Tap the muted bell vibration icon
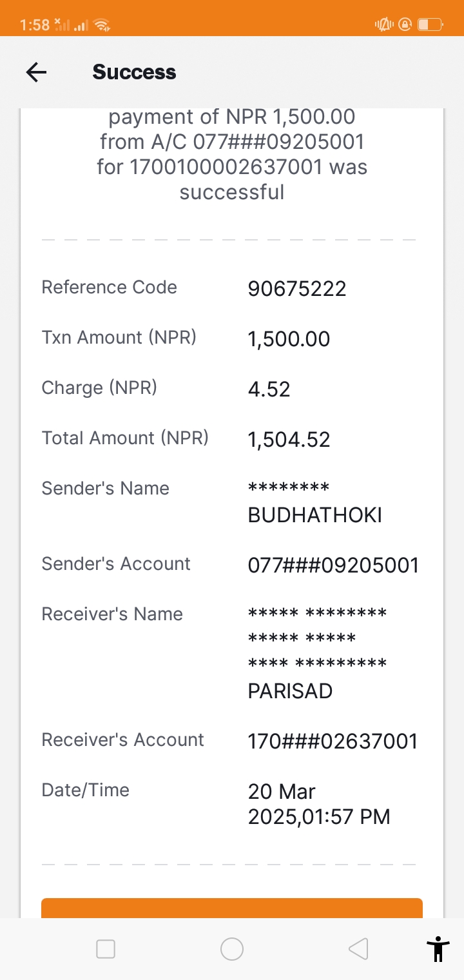The height and width of the screenshot is (980, 464). pyautogui.click(x=384, y=24)
